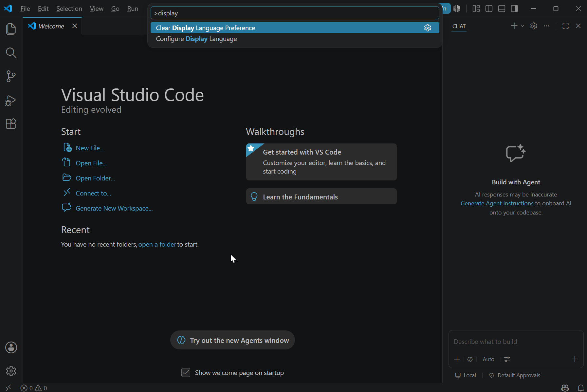Close the chat panel

click(x=578, y=26)
